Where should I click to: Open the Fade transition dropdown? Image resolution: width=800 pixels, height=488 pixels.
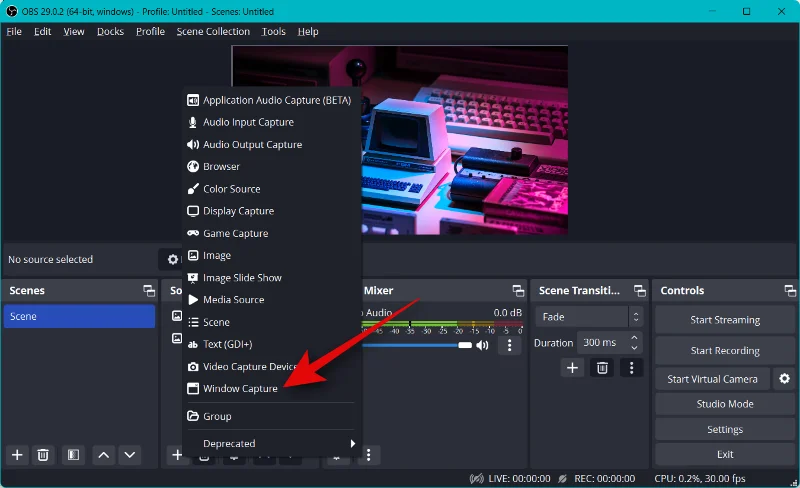point(589,317)
